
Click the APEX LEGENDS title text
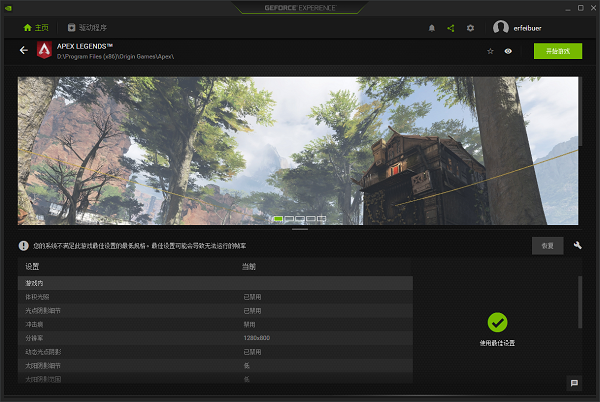coord(85,46)
